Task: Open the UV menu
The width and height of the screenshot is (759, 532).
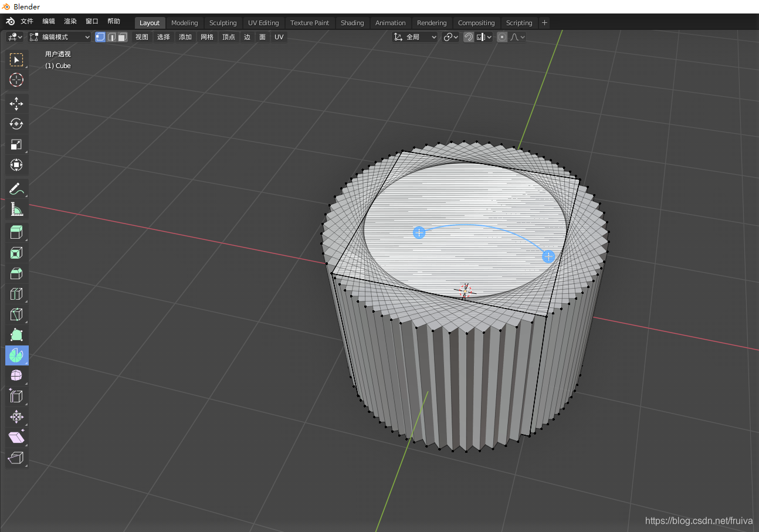Action: tap(279, 37)
